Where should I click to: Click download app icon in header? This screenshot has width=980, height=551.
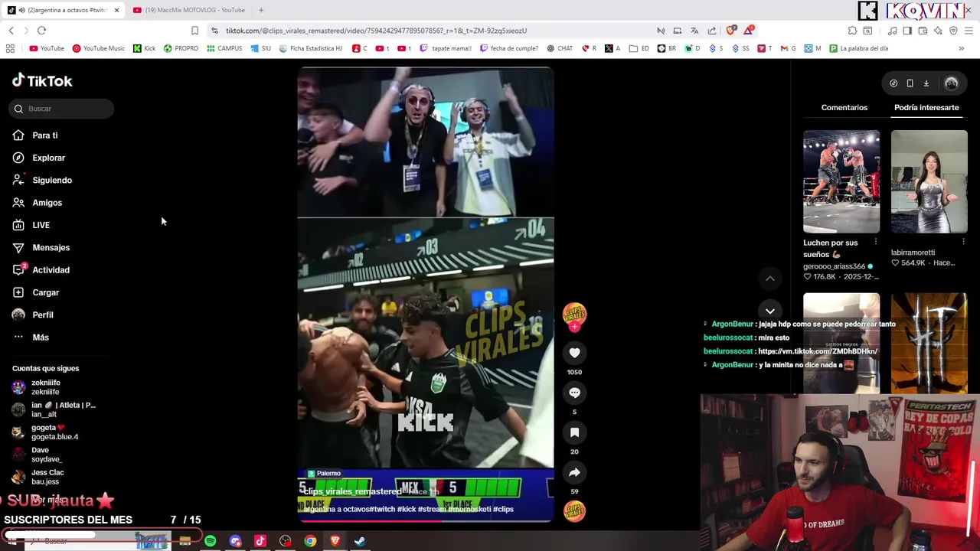click(x=926, y=83)
